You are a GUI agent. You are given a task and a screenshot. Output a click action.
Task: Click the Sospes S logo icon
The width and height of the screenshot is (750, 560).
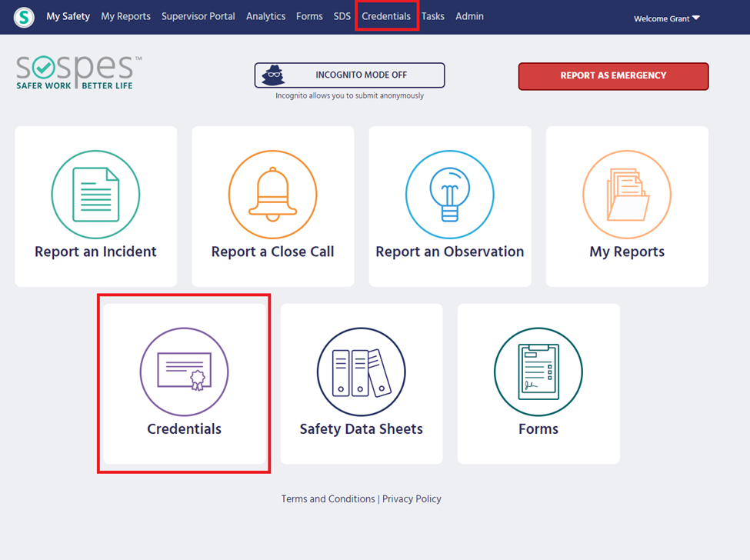pos(24,17)
